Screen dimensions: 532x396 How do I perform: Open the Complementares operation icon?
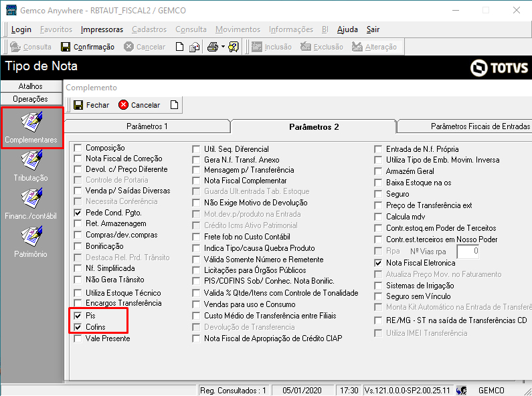tap(31, 122)
